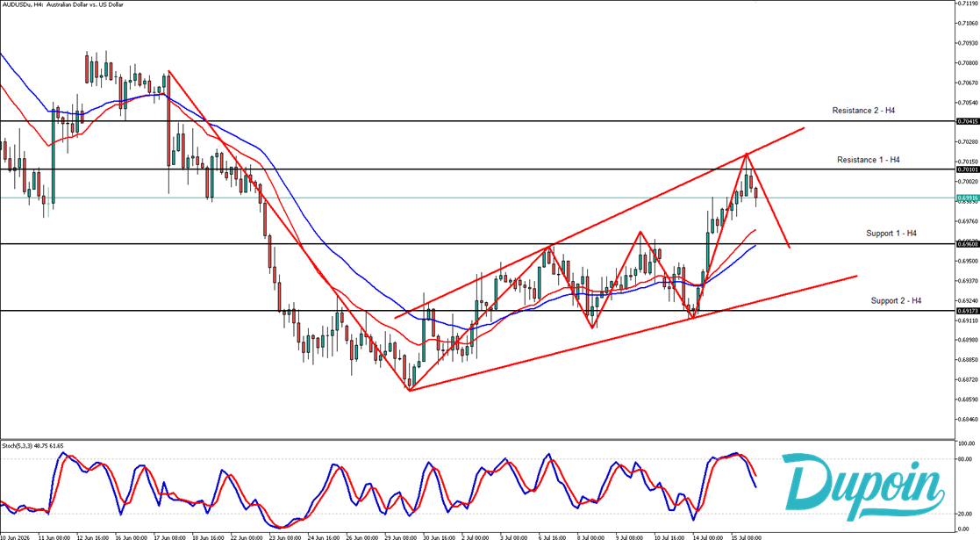980x540 pixels.
Task: Click the 0.69240 price axis value
Action: (x=969, y=300)
